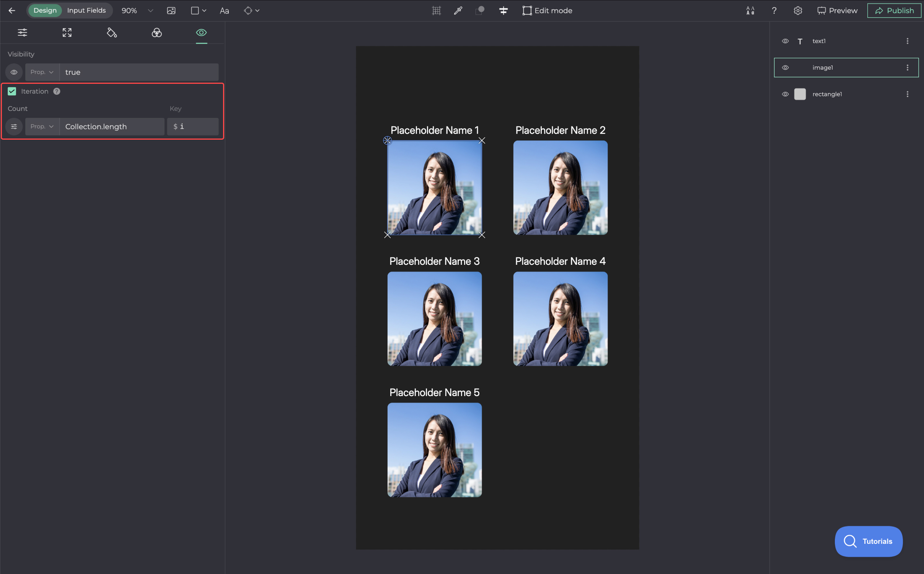Open the resize arrows tab

(x=67, y=33)
